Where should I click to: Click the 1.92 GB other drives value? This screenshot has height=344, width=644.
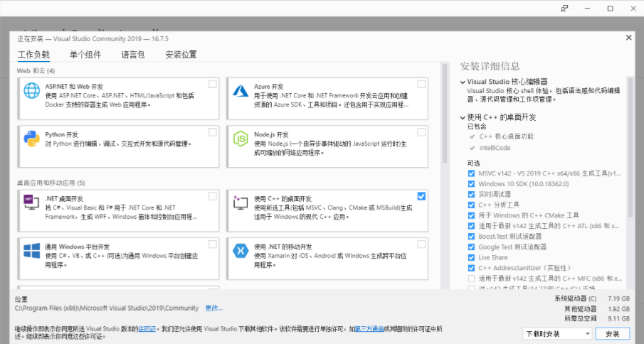619,308
